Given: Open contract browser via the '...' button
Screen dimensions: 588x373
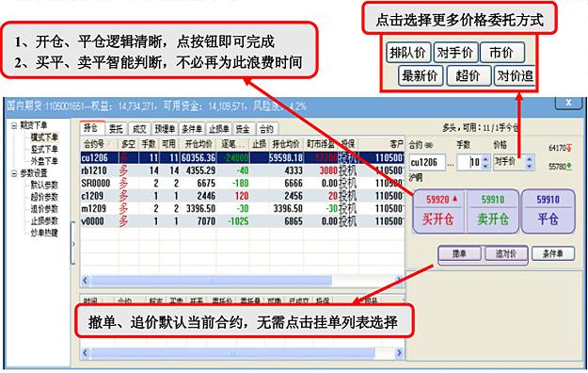Looking at the screenshot, I should coord(451,164).
